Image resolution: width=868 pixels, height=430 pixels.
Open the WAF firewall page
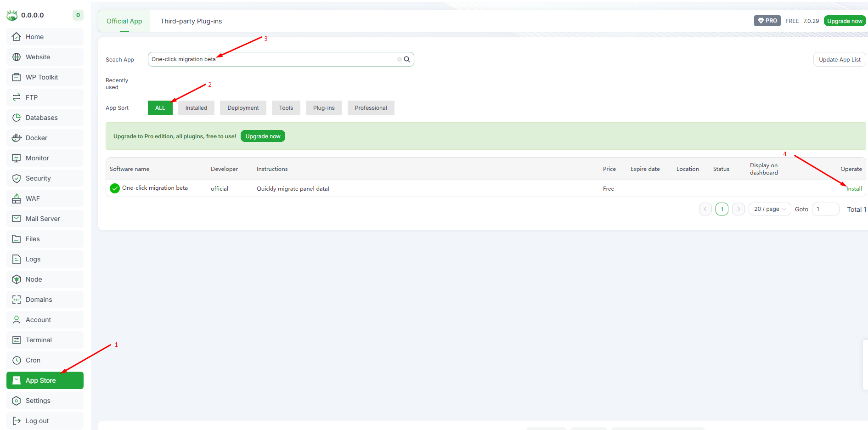click(x=33, y=198)
